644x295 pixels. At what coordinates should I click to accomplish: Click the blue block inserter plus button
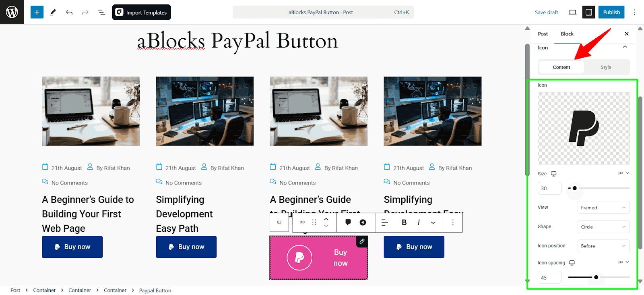pos(37,12)
